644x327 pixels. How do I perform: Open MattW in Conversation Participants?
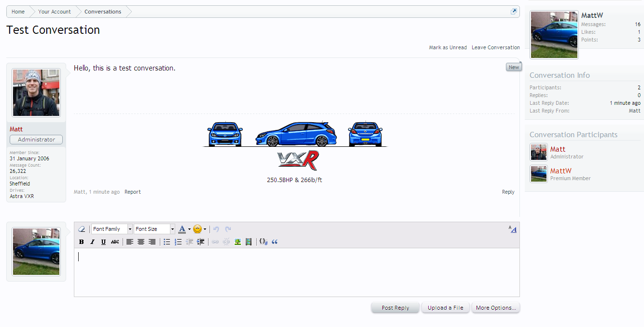561,171
